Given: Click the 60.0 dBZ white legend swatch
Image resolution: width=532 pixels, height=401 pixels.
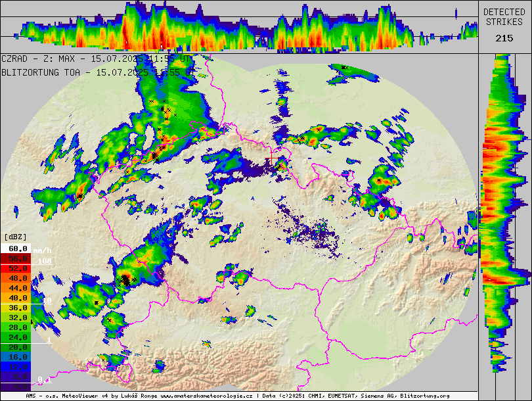Looking at the screenshot, I should point(16,248).
